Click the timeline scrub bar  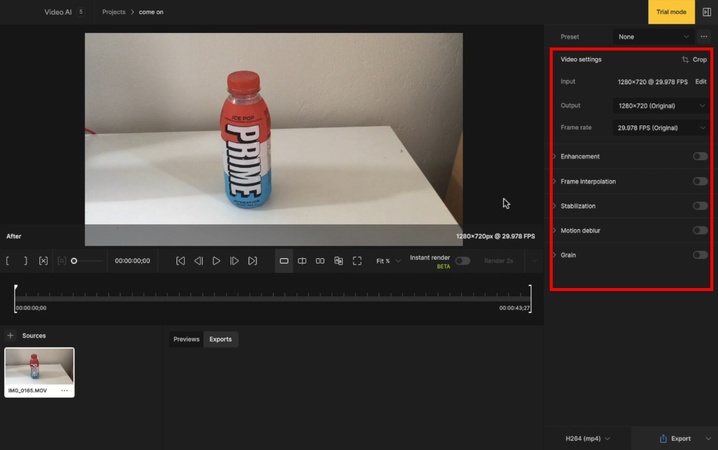click(x=273, y=298)
